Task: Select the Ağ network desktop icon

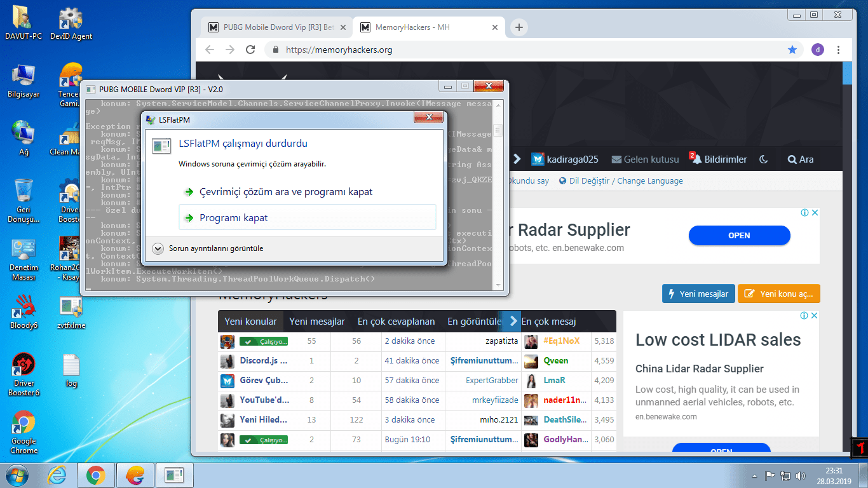Action: (x=24, y=138)
